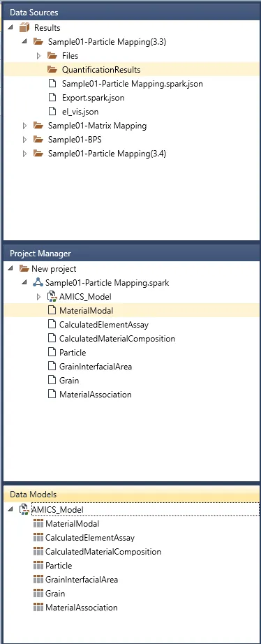Select CalculatedMaterialComposition label in Project Manager
261x644 pixels.
[x=117, y=339]
